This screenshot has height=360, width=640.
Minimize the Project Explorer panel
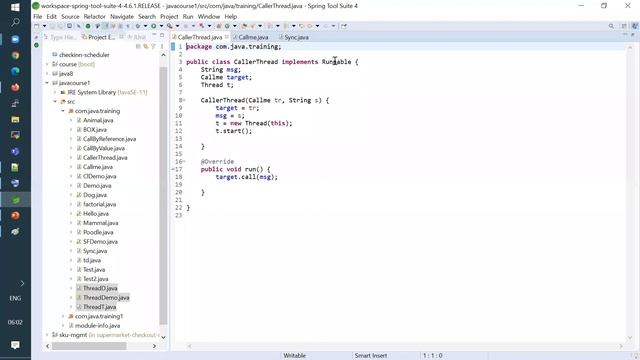coord(154,36)
